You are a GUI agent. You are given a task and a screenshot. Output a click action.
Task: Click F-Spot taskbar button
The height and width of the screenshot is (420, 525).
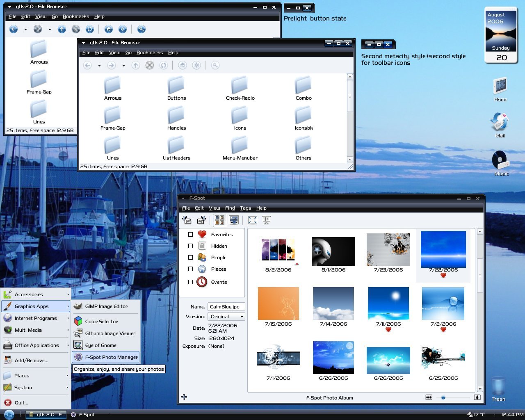(x=83, y=415)
